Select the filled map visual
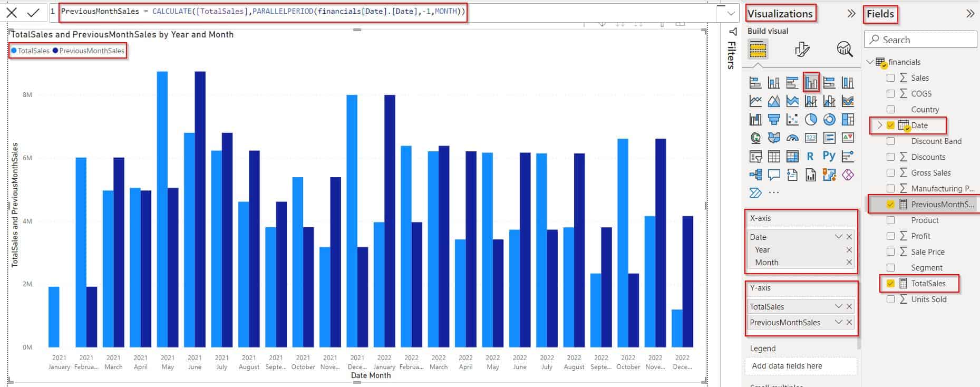The image size is (980, 387). tap(774, 138)
